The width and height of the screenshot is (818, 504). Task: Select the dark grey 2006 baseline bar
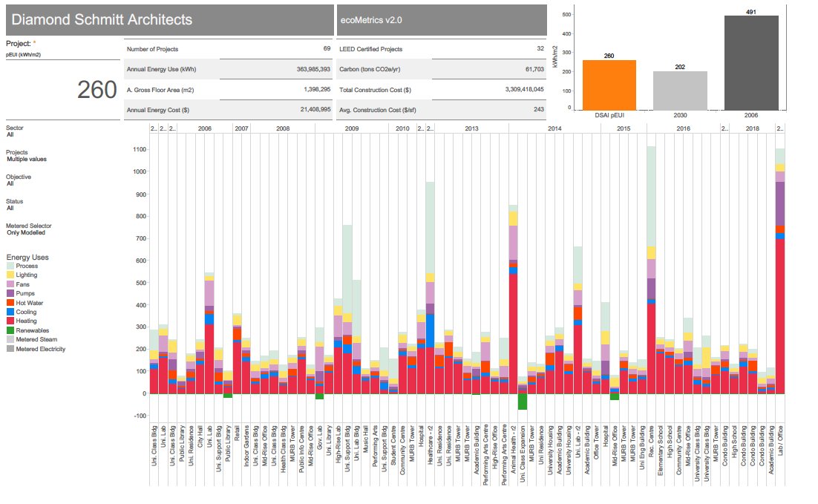pos(751,63)
